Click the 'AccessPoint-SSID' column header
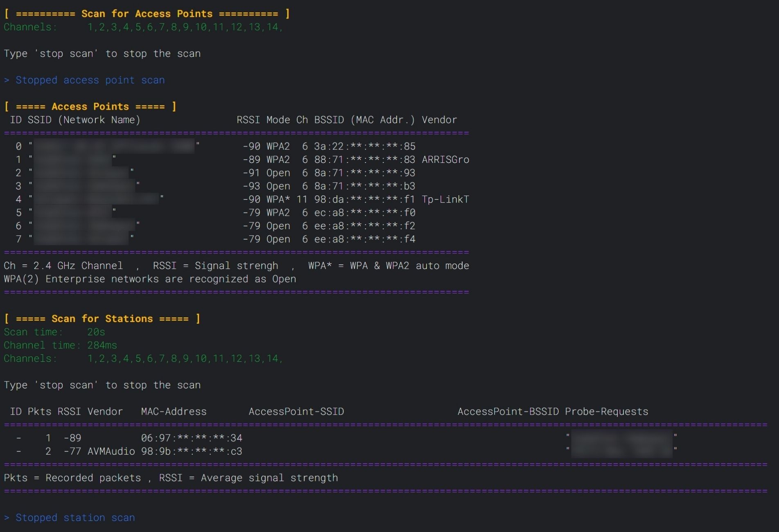This screenshot has width=779, height=532. pyautogui.click(x=296, y=412)
